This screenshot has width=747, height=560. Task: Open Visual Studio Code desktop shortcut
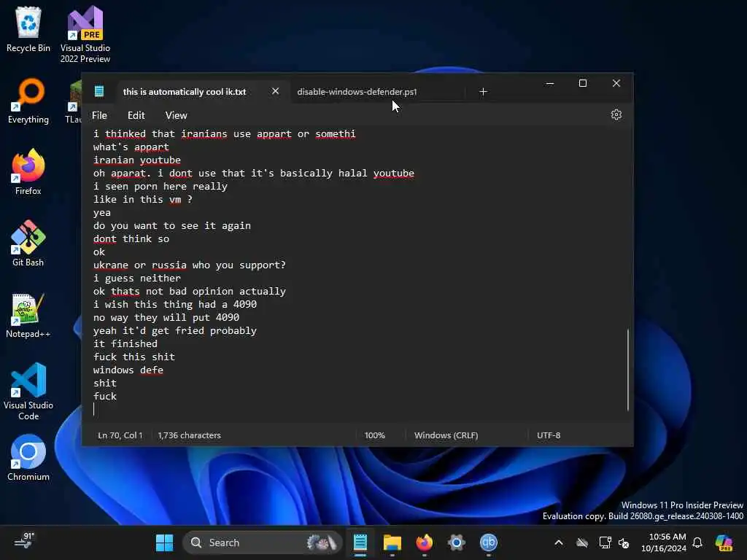pos(28,392)
